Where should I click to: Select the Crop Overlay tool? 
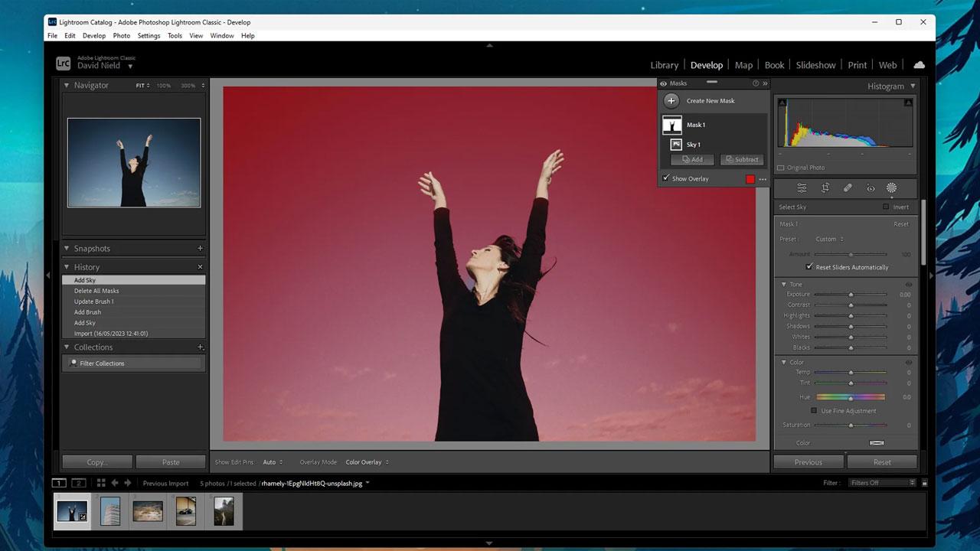pos(825,188)
